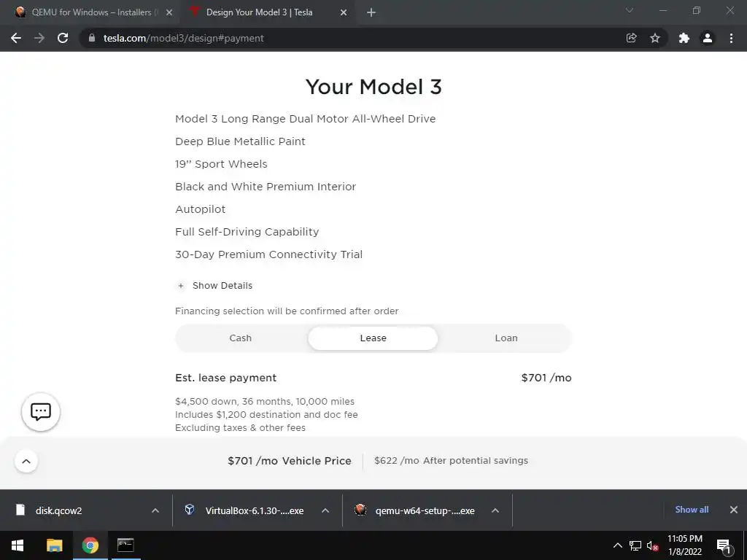Close the Tesla Model 3 tab
The height and width of the screenshot is (560, 747).
pos(344,12)
